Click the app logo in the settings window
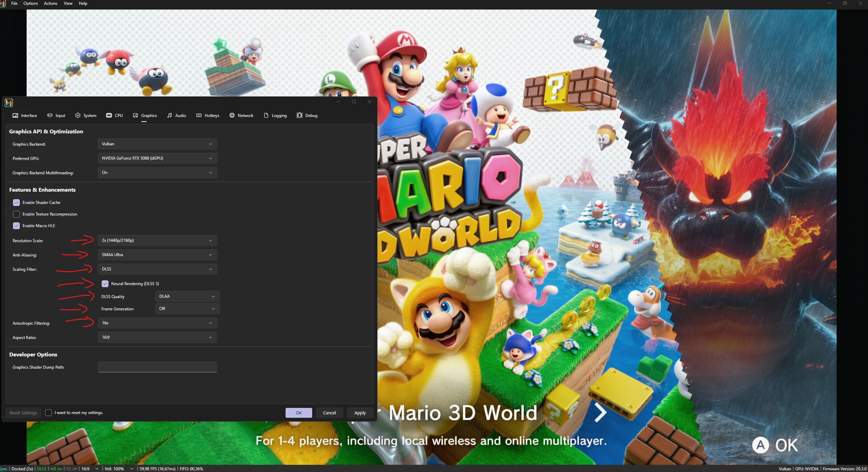 pos(9,102)
